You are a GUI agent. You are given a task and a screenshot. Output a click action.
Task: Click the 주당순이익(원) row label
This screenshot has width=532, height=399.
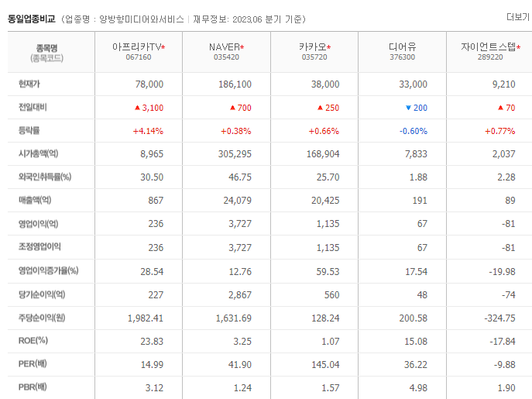(42, 318)
